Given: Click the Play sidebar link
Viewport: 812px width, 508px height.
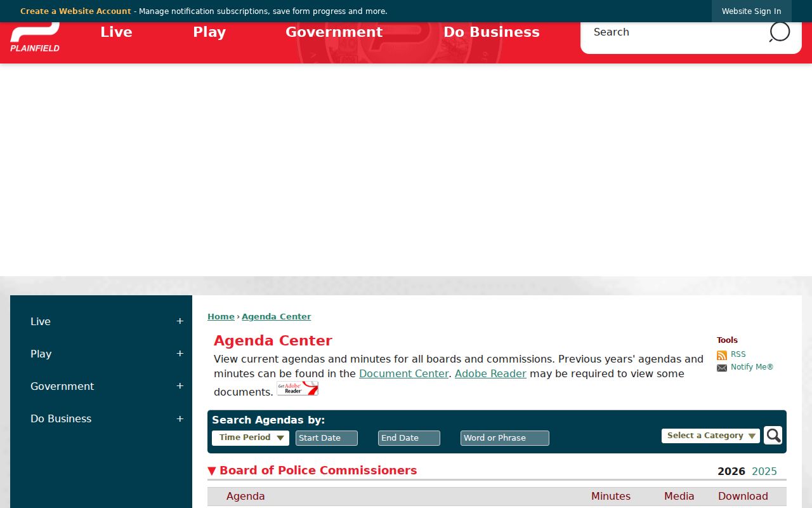Looking at the screenshot, I should pyautogui.click(x=41, y=354).
